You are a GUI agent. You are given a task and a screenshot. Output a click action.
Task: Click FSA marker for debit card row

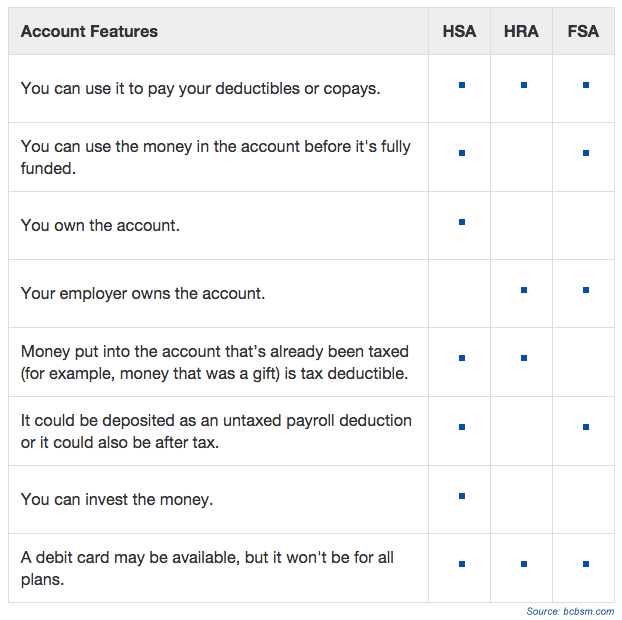586,564
